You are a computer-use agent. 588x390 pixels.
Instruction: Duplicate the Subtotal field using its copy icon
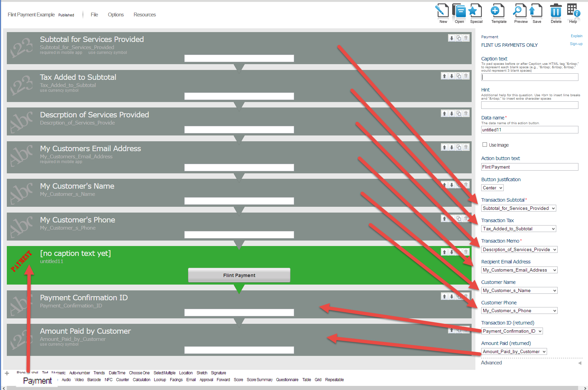coord(459,38)
